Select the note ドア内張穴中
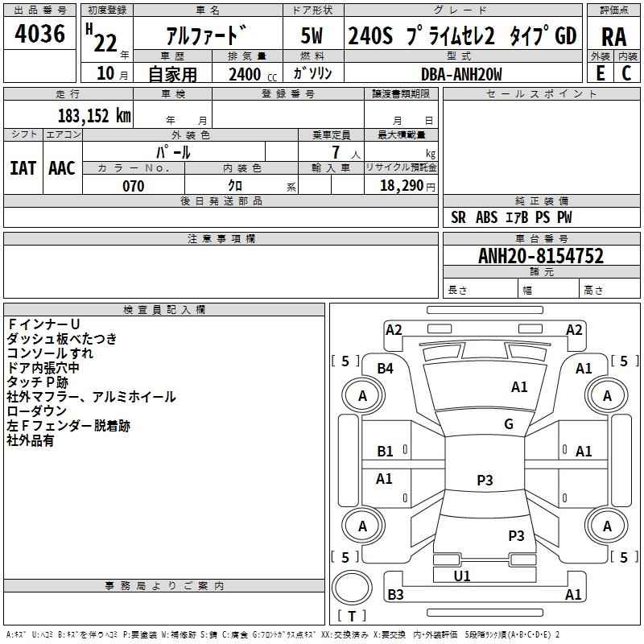644x644 pixels. click(43, 368)
